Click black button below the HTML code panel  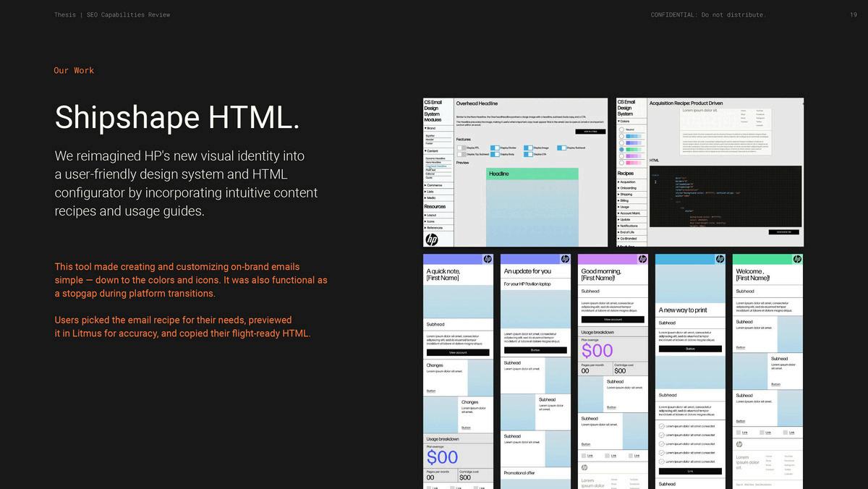[x=784, y=232]
